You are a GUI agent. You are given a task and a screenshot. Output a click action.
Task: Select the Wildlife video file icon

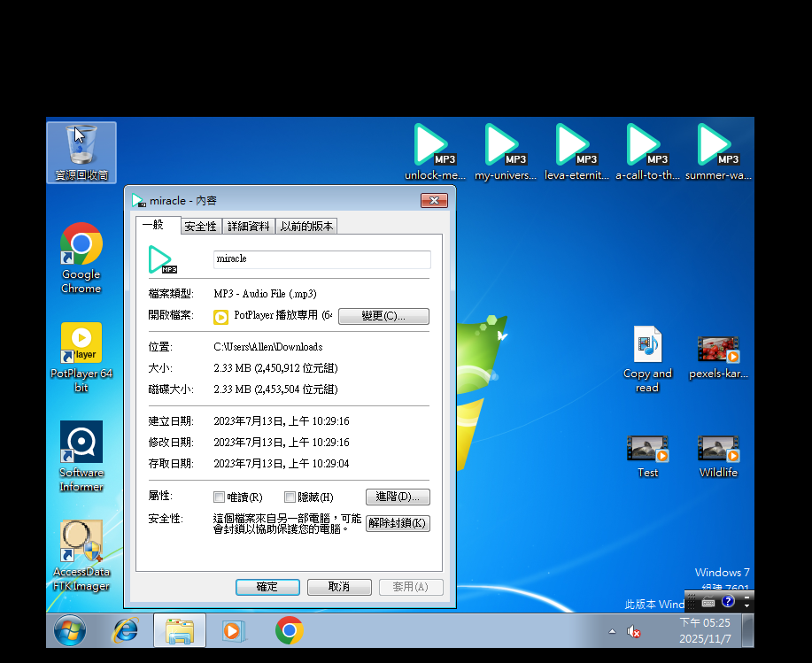[718, 457]
